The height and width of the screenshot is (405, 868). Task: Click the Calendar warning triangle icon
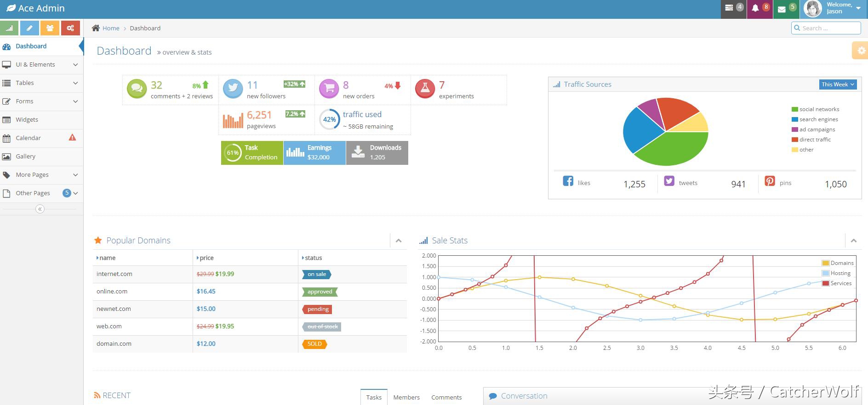[72, 137]
